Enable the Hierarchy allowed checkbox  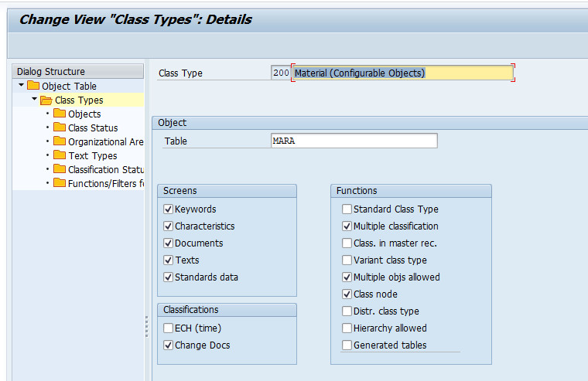click(347, 328)
